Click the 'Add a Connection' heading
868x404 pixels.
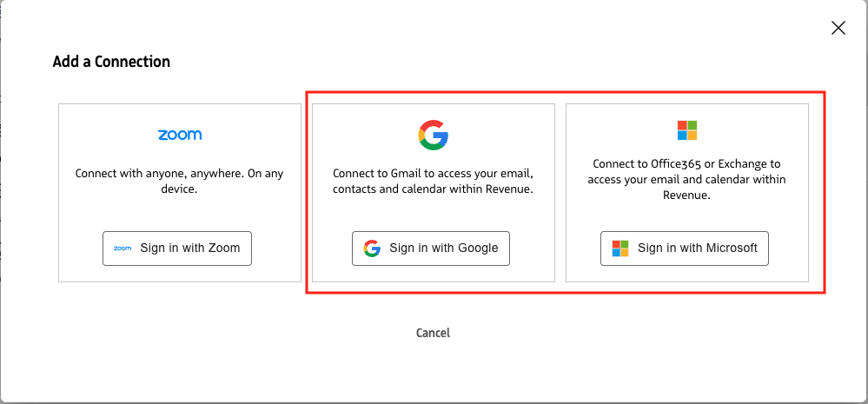pos(111,62)
